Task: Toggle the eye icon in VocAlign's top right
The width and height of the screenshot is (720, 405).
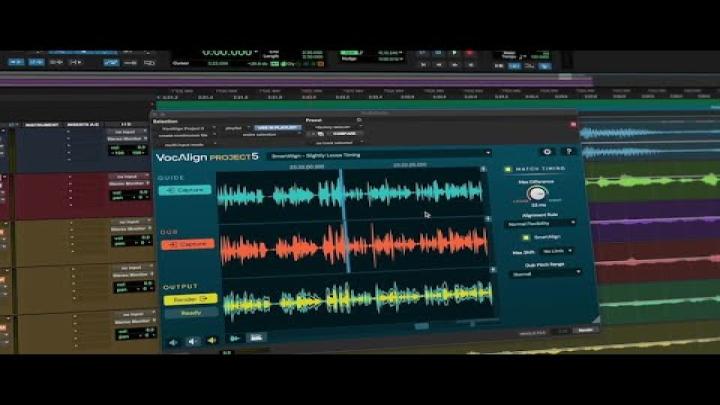Action: [x=547, y=152]
